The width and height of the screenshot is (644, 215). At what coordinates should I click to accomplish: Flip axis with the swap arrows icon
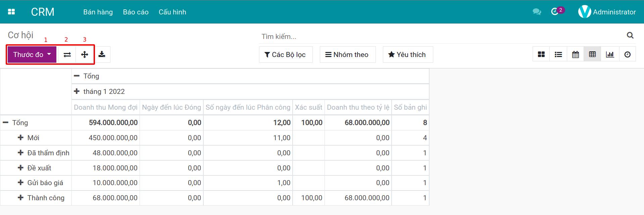[x=67, y=54]
